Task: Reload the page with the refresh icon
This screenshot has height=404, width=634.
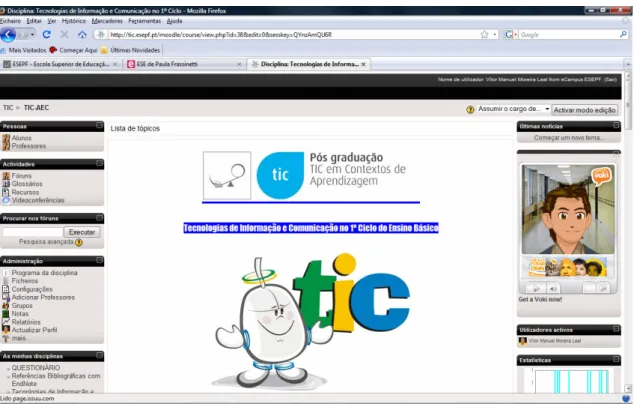Action: tap(46, 35)
